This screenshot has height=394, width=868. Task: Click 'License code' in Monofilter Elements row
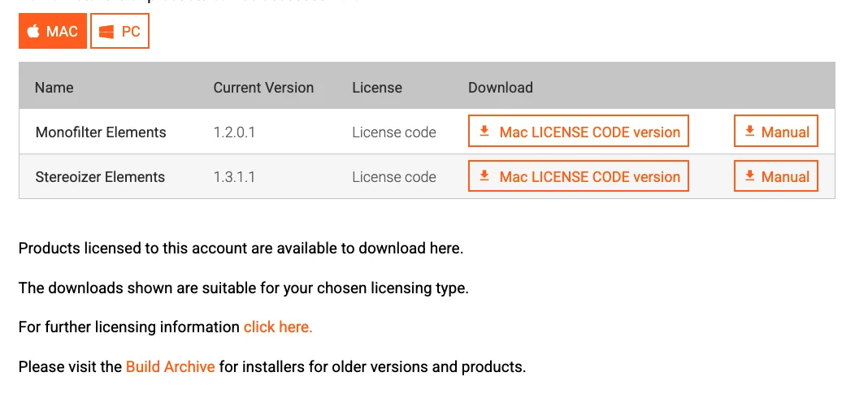(x=394, y=132)
